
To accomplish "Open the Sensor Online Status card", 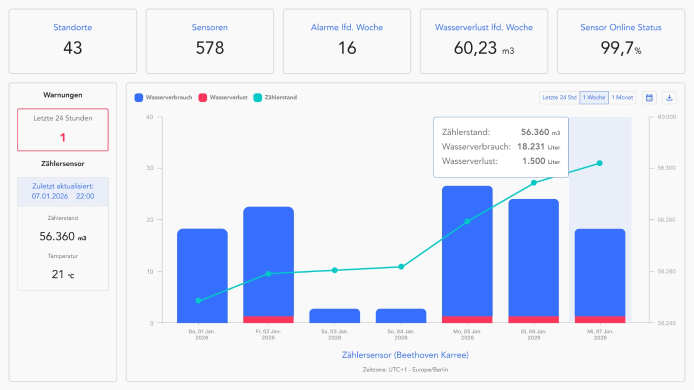I will [621, 41].
